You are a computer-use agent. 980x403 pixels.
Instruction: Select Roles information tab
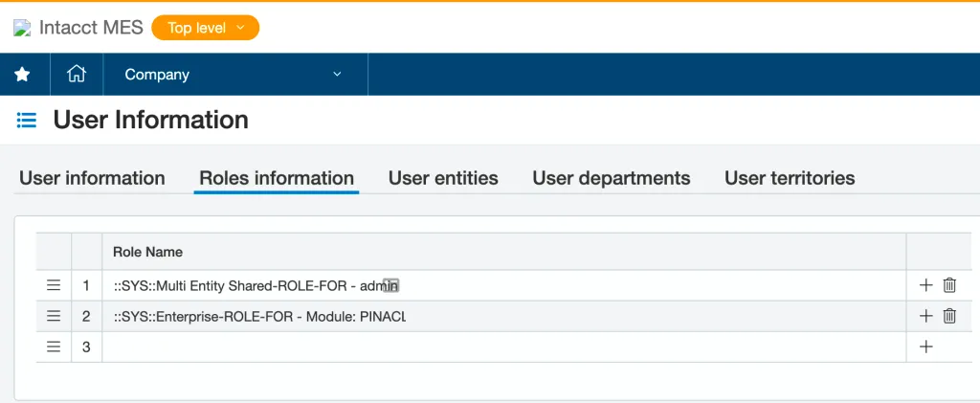tap(277, 178)
